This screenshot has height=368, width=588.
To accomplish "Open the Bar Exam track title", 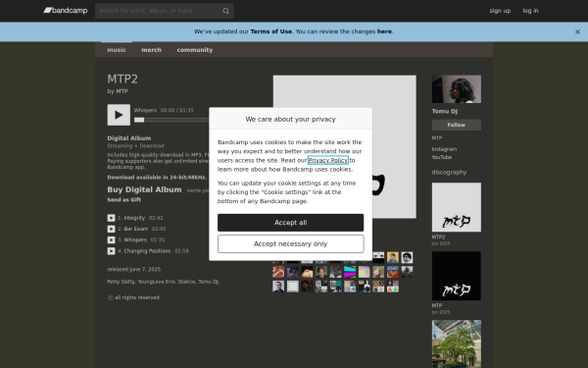I will pyautogui.click(x=136, y=229).
